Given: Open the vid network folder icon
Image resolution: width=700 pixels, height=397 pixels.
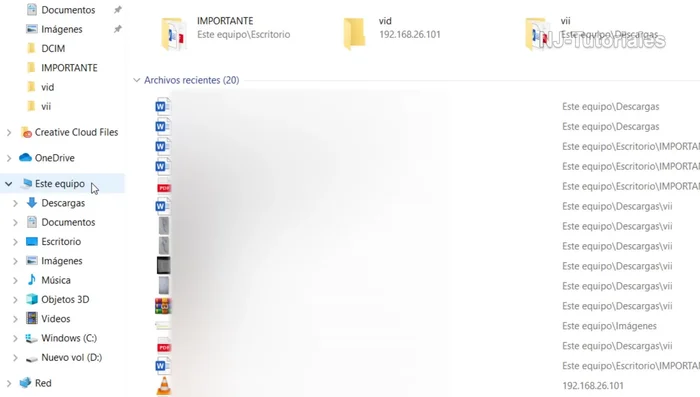Looking at the screenshot, I should click(x=354, y=33).
